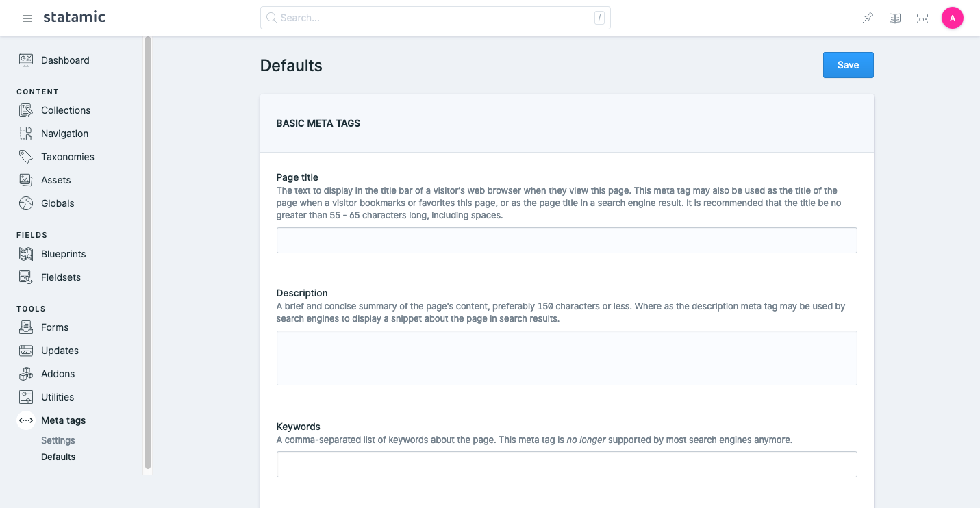Open Taxonomies page
980x508 pixels.
coord(68,157)
